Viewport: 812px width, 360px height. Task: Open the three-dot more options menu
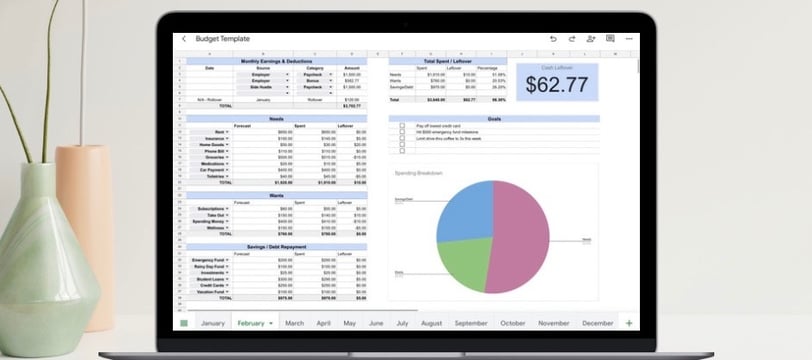click(x=629, y=39)
